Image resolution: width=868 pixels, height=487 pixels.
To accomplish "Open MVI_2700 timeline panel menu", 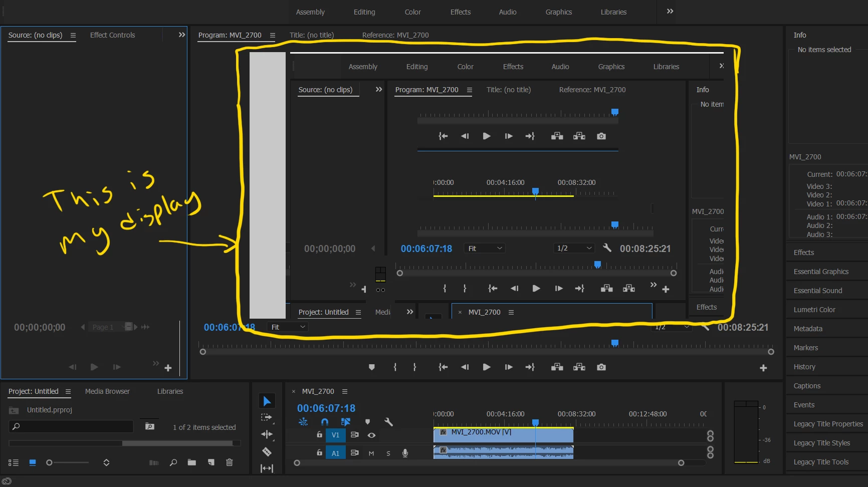I will [345, 391].
